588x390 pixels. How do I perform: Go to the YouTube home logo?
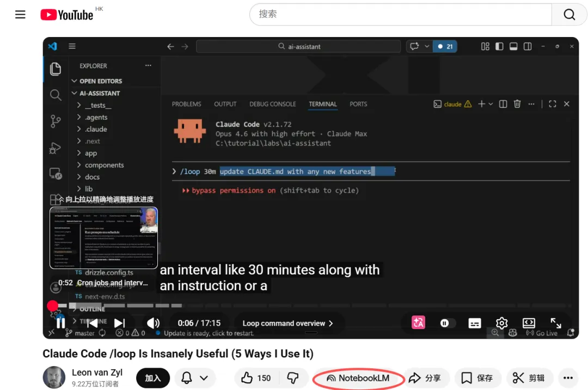[67, 15]
